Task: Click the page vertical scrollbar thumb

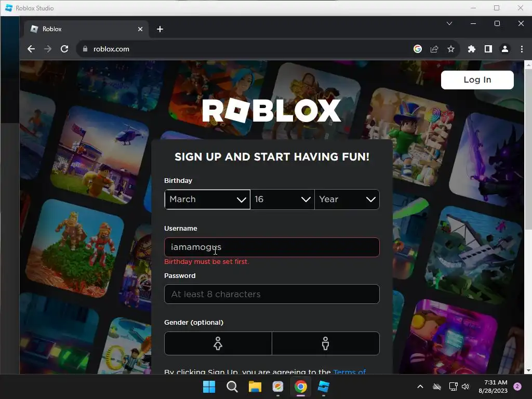Action: click(x=528, y=149)
